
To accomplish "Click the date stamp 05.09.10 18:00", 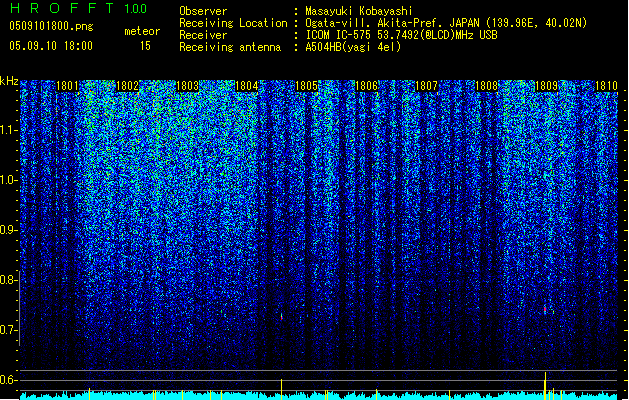I will coord(51,45).
